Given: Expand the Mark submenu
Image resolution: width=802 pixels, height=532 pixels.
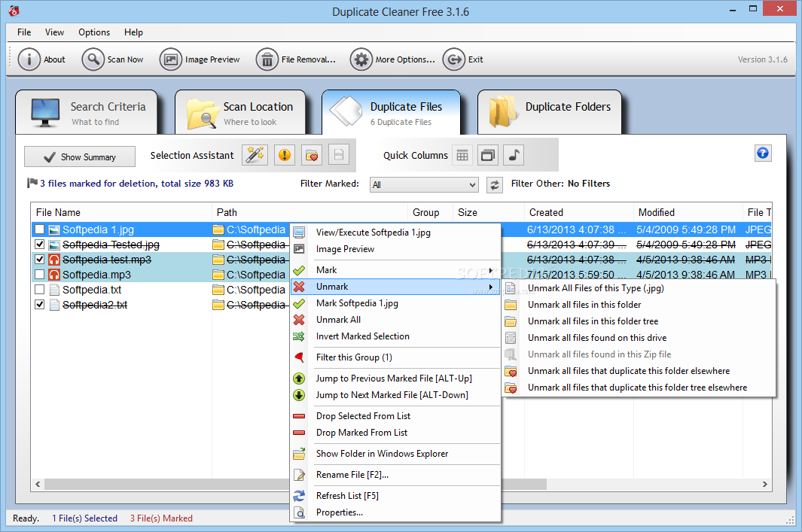Looking at the screenshot, I should (x=395, y=270).
